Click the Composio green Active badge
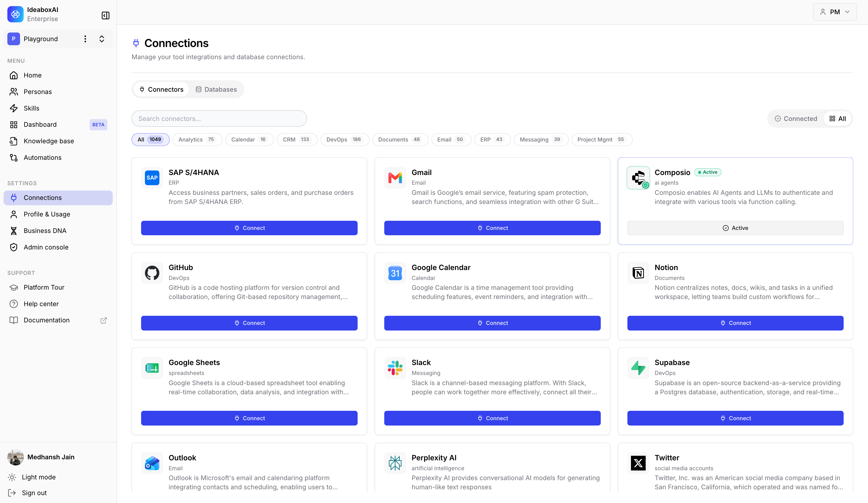This screenshot has height=503, width=868. [708, 172]
